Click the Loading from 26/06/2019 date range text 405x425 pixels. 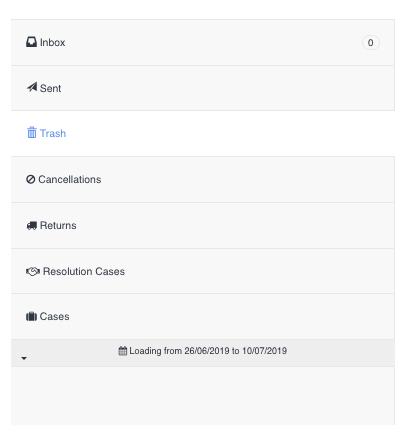208,351
